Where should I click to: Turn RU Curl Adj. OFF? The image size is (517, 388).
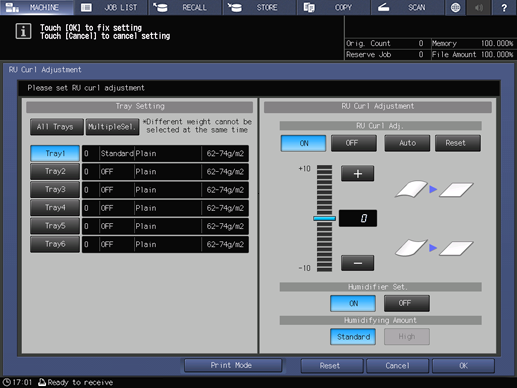point(354,143)
